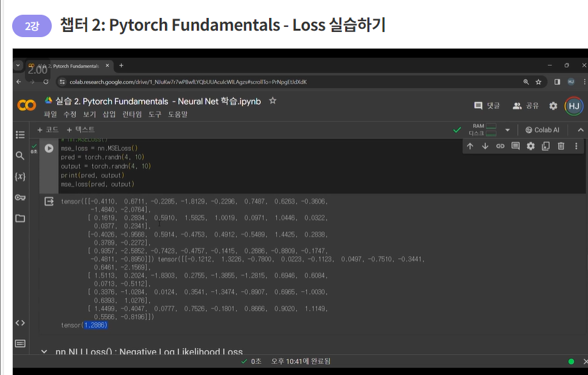Open the 도움말 menu

tap(178, 115)
